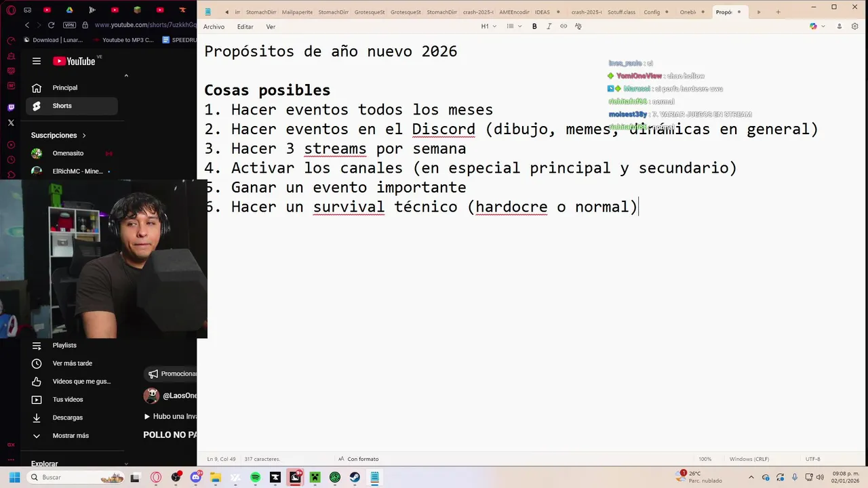Image resolution: width=868 pixels, height=488 pixels.
Task: Click the Ln 9, Col 49 position indicator
Action: [222, 459]
